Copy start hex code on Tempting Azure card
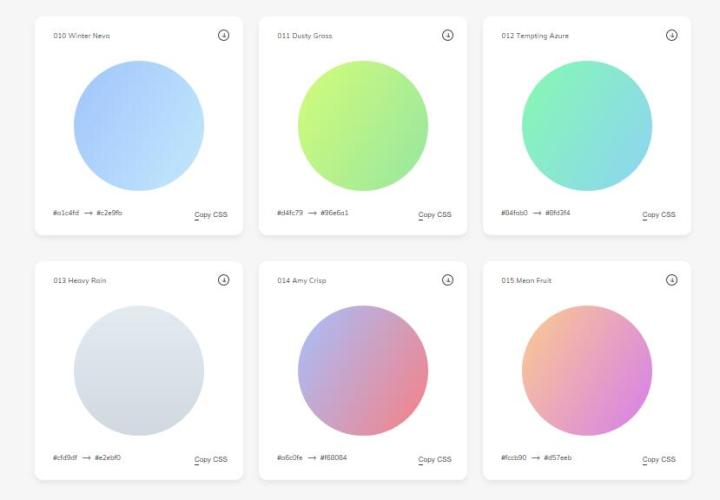Image resolution: width=720 pixels, height=500 pixels. 514,213
